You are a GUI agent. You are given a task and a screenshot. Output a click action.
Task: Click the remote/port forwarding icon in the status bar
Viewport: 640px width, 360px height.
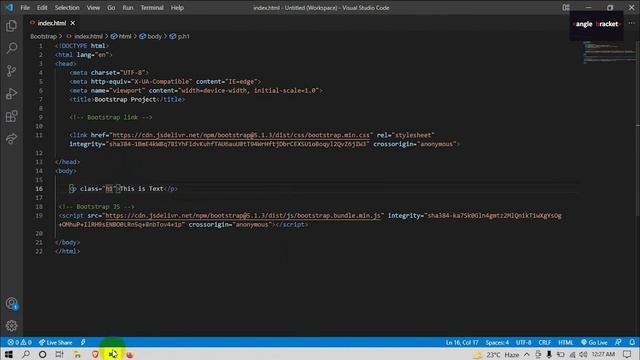pyautogui.click(x=83, y=342)
